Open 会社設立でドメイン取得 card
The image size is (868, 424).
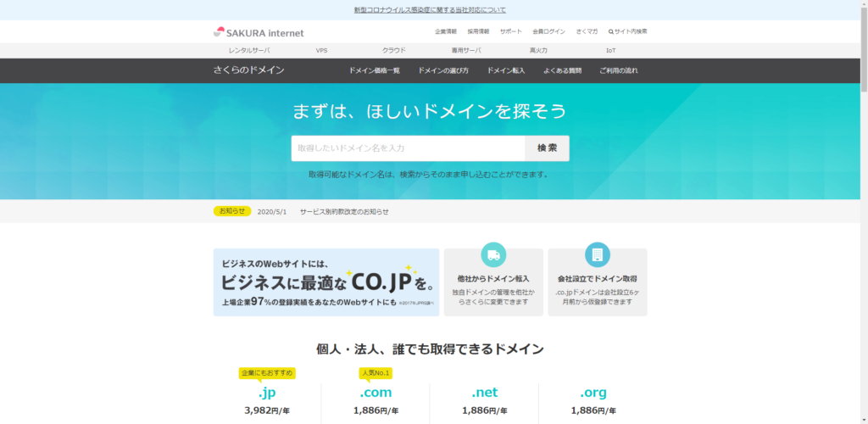(x=598, y=282)
